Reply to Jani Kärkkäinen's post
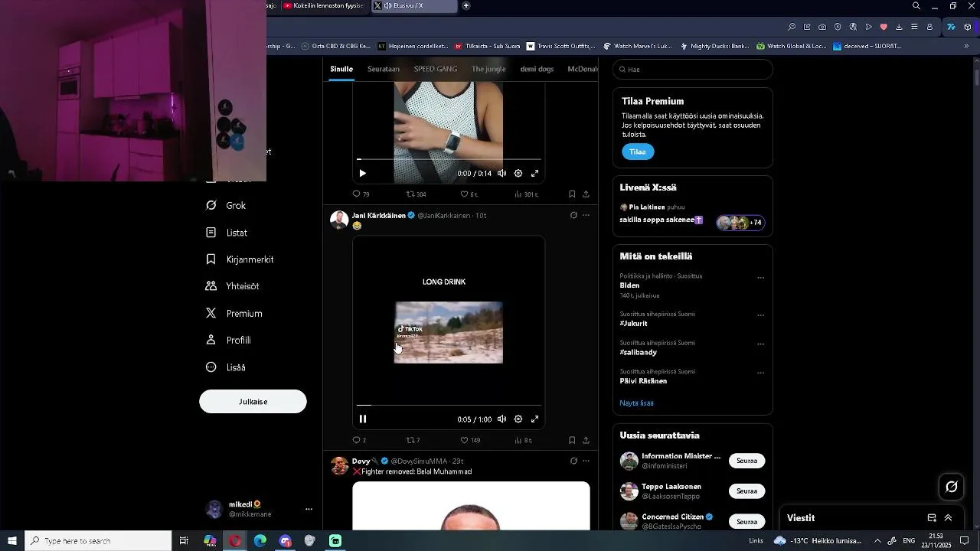This screenshot has width=980, height=551. point(359,441)
